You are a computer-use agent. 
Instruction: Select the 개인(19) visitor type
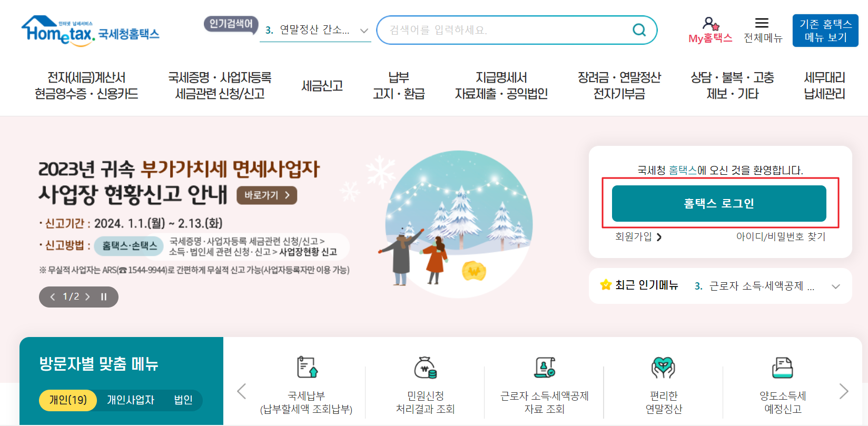coord(68,400)
